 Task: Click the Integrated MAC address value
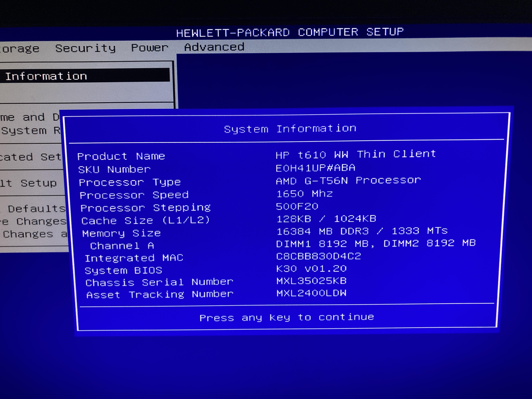318,256
